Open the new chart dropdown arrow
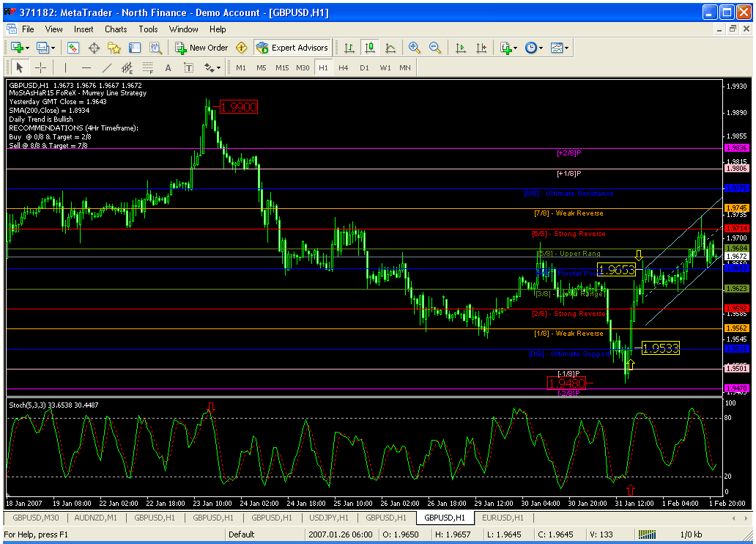This screenshot has width=756, height=544. [27, 48]
